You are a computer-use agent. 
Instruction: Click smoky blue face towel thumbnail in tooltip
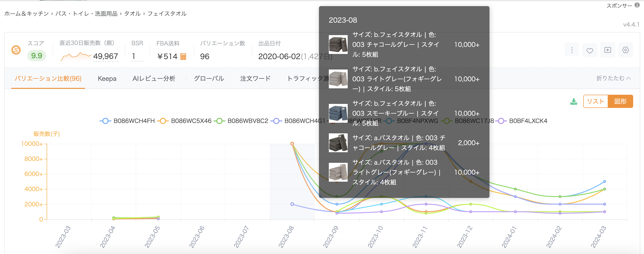click(338, 113)
